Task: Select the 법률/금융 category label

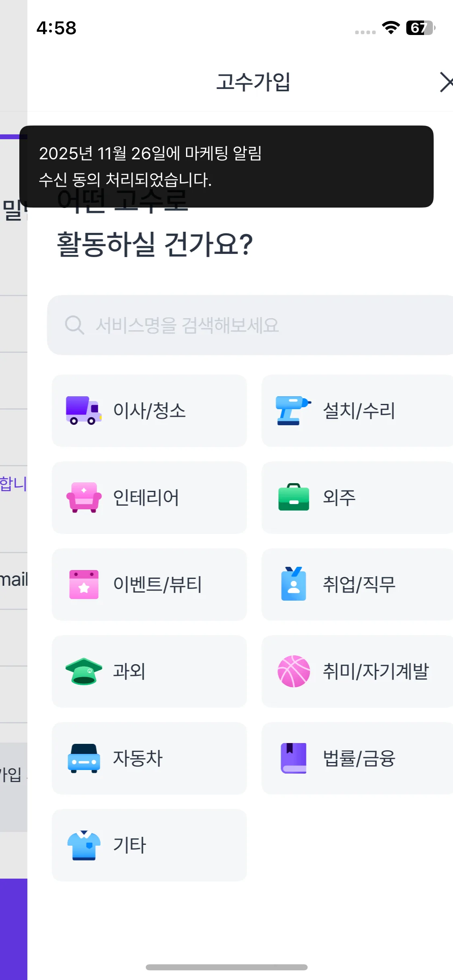Action: pos(359,758)
